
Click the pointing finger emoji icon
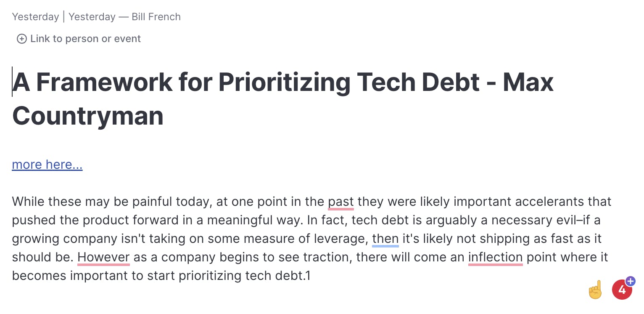point(595,290)
